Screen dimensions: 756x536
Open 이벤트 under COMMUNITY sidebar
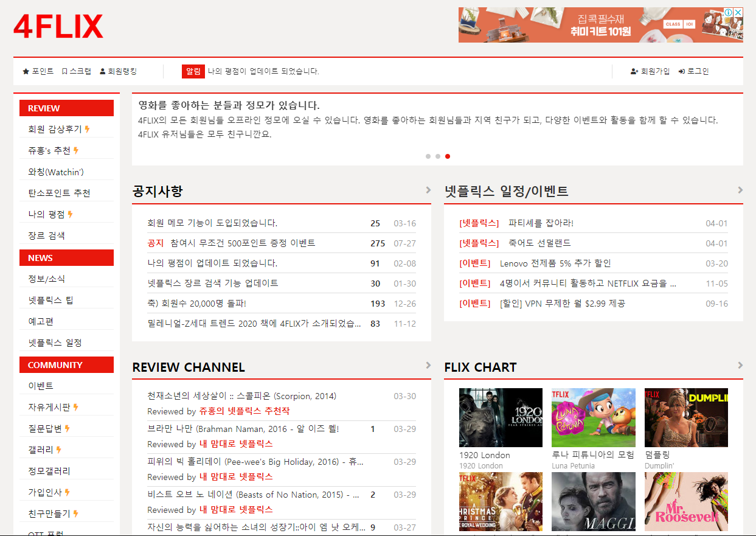(41, 386)
